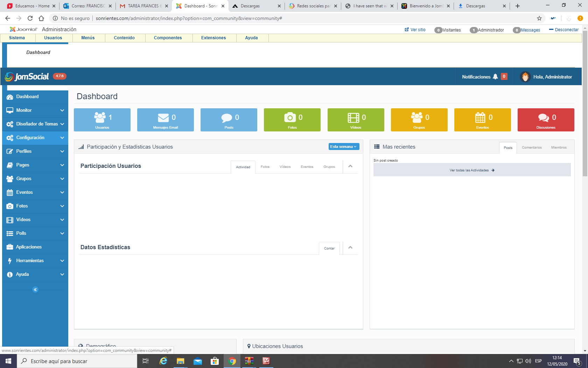Click the Windows taskbar search box

point(77,361)
